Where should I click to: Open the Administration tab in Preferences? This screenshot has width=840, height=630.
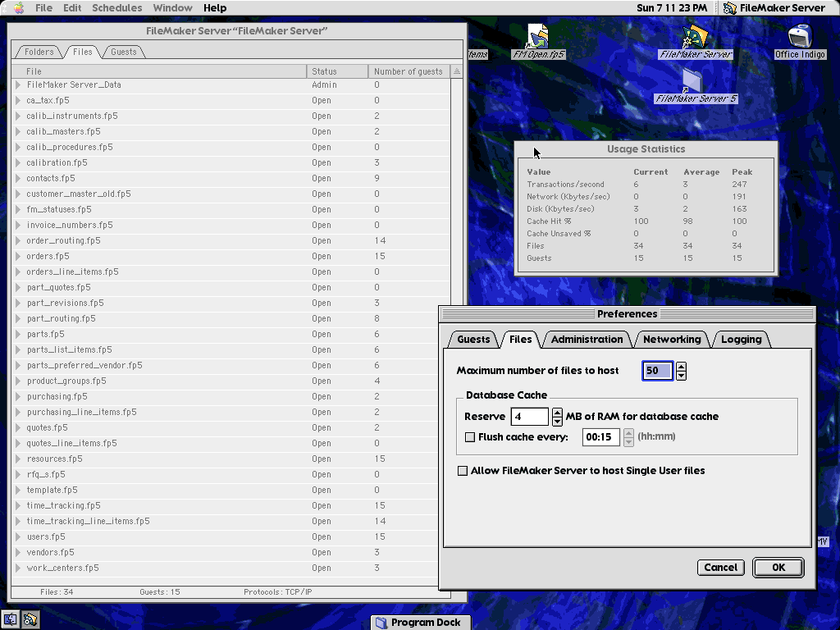coord(587,339)
